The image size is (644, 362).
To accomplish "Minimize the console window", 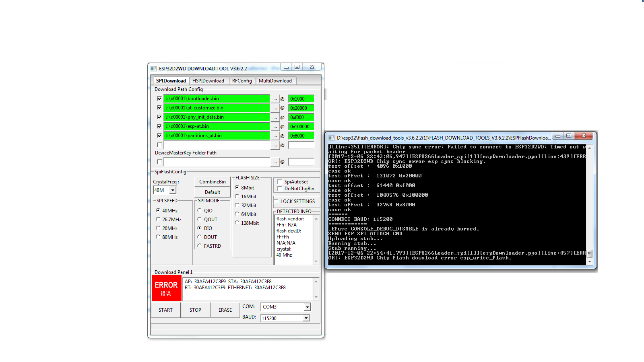I will (x=558, y=136).
